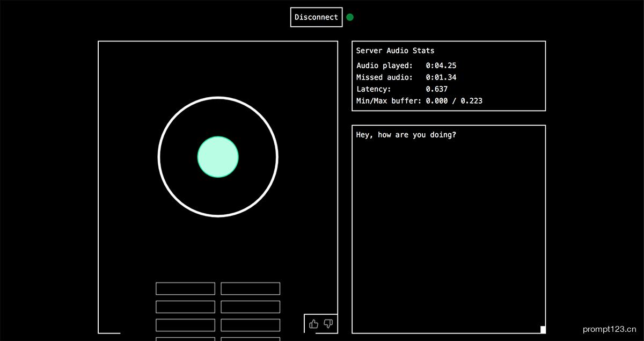Click the missed audio value 0:01.34
The image size is (644, 341).
click(441, 77)
